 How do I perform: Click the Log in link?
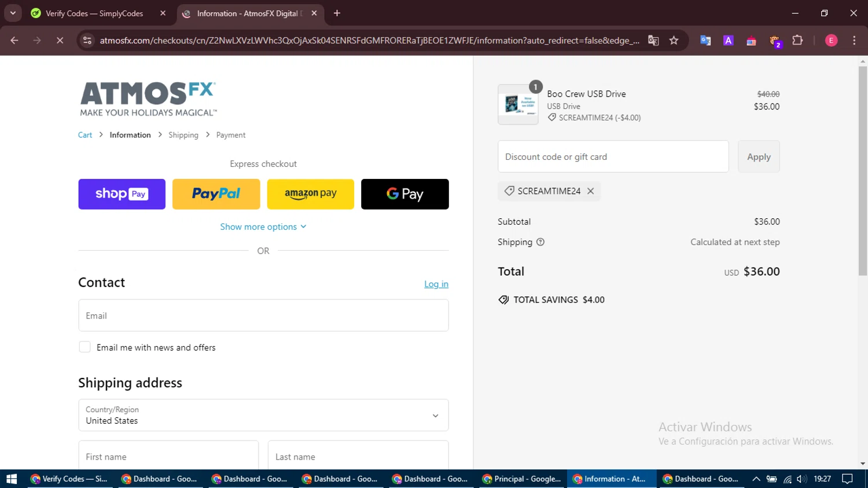coord(436,284)
